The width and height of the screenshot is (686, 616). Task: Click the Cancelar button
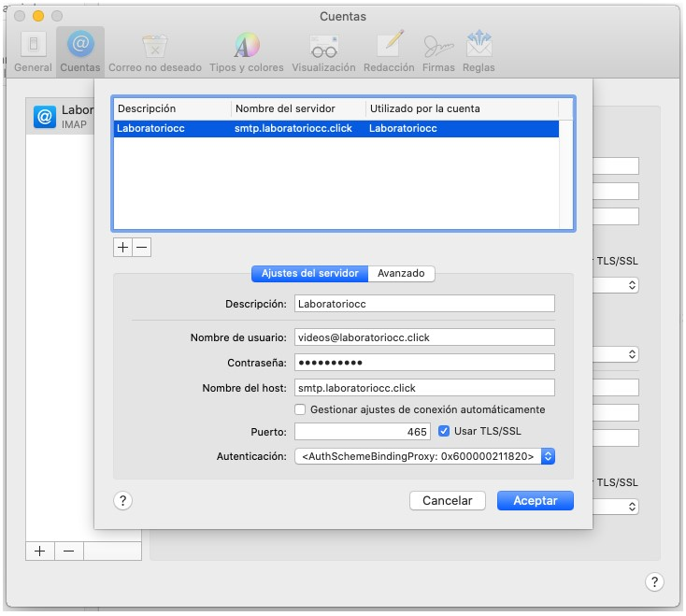click(448, 500)
